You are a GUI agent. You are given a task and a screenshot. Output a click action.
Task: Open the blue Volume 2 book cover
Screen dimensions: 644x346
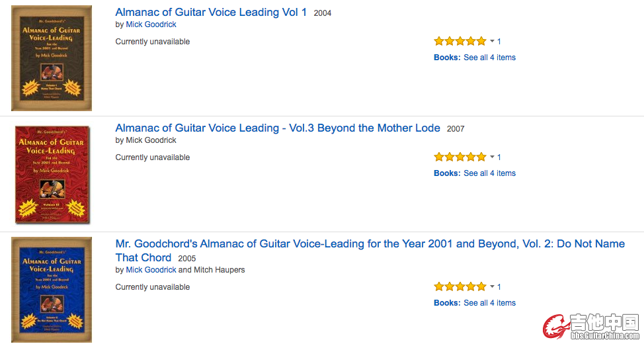[x=52, y=289]
